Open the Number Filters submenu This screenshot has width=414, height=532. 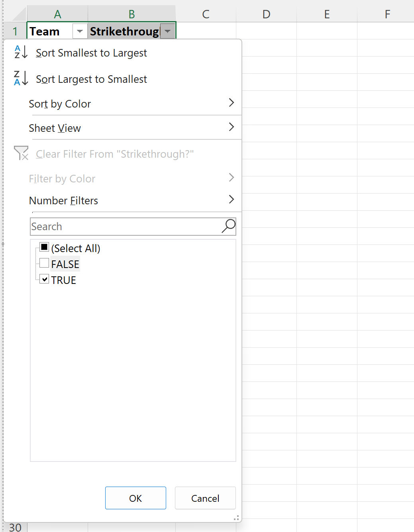63,200
